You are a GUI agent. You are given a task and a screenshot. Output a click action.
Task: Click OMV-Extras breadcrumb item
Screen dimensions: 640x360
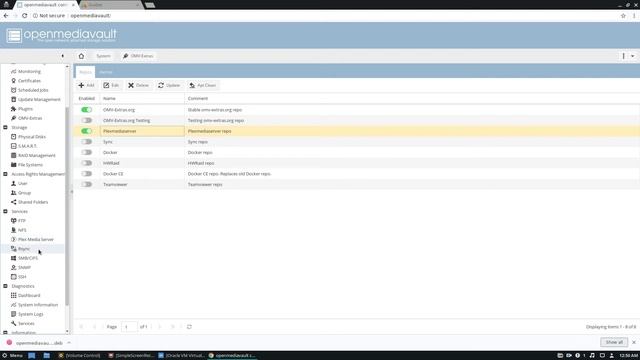138,56
